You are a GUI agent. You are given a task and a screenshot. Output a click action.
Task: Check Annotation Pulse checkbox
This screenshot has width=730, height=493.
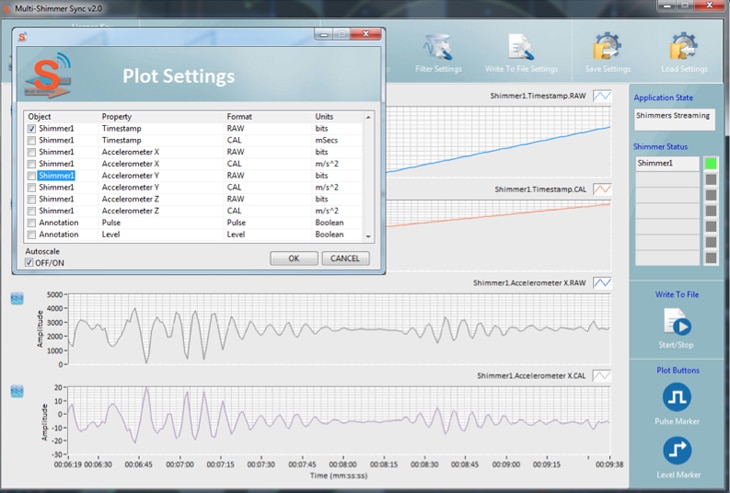pyautogui.click(x=31, y=223)
